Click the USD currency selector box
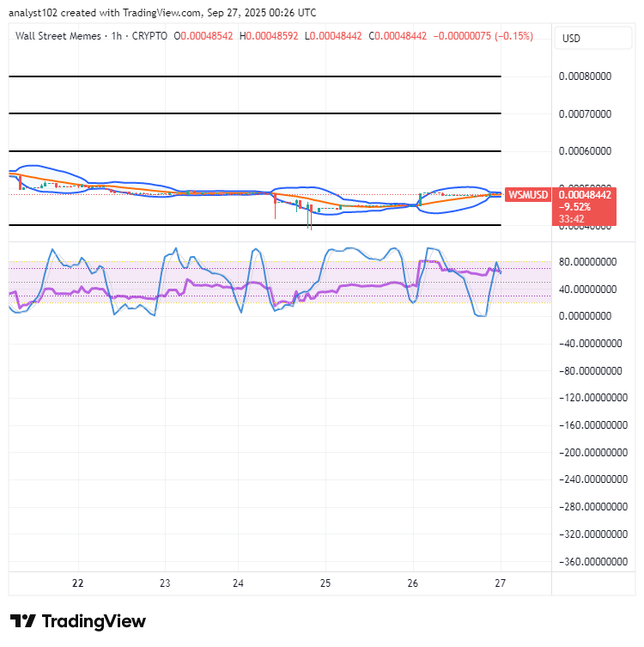Viewport: 644px width, 647px height. [592, 39]
